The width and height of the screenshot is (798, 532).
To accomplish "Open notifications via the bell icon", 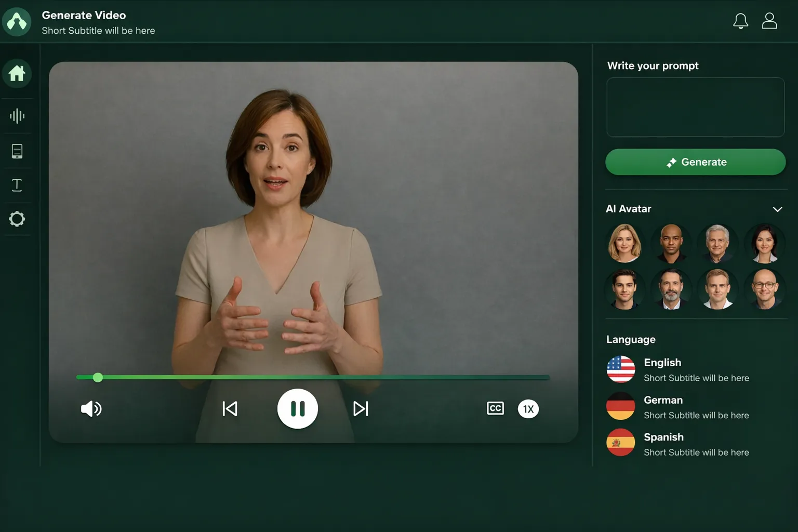I will pos(741,21).
